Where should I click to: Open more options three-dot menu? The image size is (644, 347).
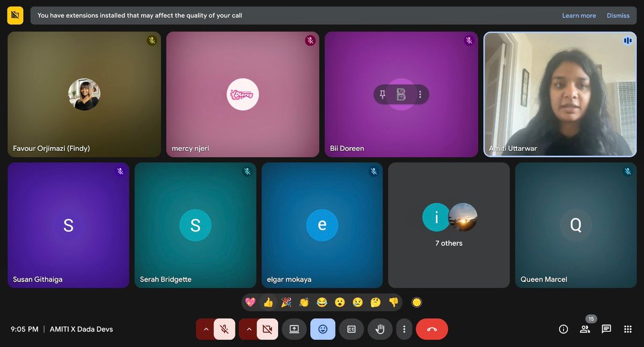(404, 329)
